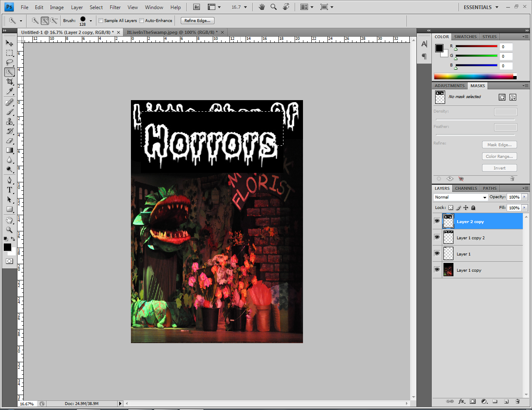Image resolution: width=532 pixels, height=410 pixels.
Task: Switch to the Paths tab
Action: (x=490, y=188)
